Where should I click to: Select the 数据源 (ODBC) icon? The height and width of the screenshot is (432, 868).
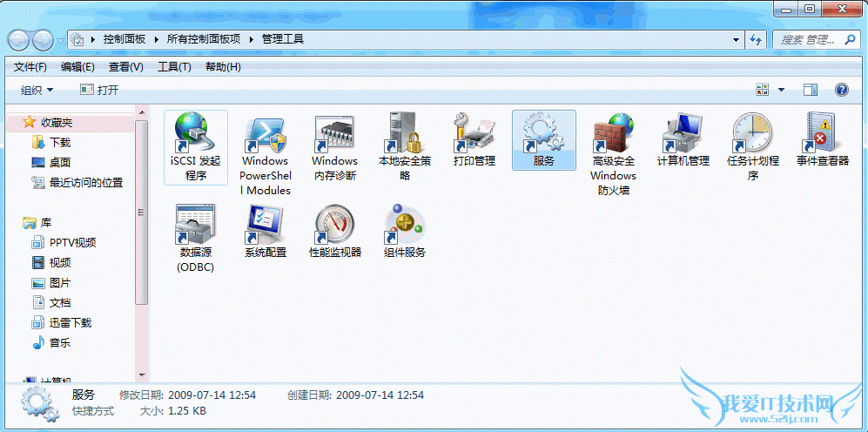195,225
